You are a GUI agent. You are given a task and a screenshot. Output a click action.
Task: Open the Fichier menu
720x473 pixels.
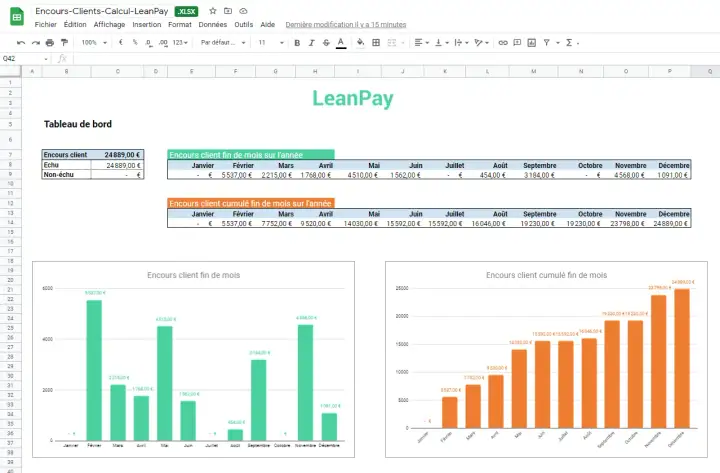tap(45, 25)
